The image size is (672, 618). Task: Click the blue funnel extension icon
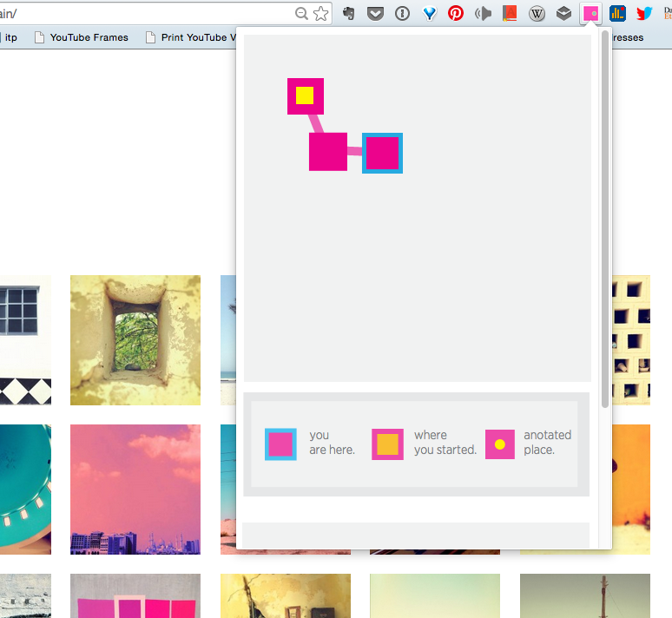tap(429, 14)
